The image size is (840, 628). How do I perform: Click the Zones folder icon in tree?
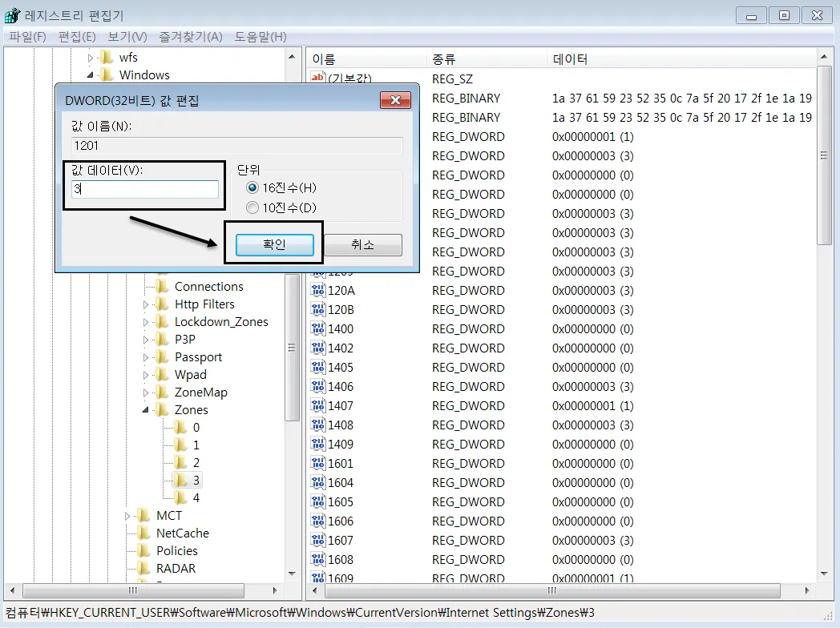(x=162, y=410)
